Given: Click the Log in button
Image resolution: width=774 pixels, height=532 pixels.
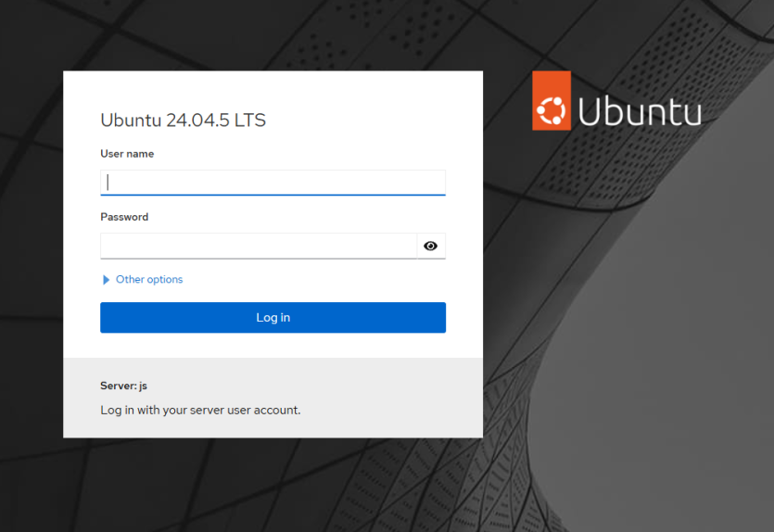Looking at the screenshot, I should point(273,317).
